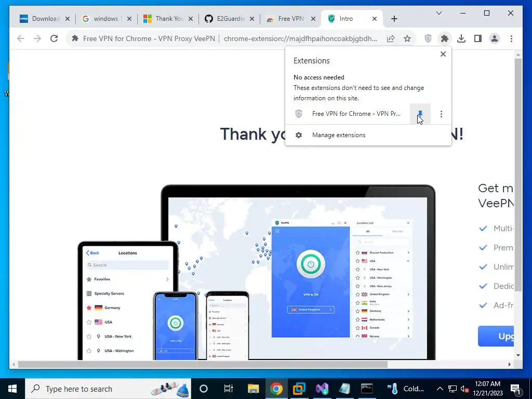Go back to the previous page
Viewport: 532px width, 399px height.
[x=21, y=38]
